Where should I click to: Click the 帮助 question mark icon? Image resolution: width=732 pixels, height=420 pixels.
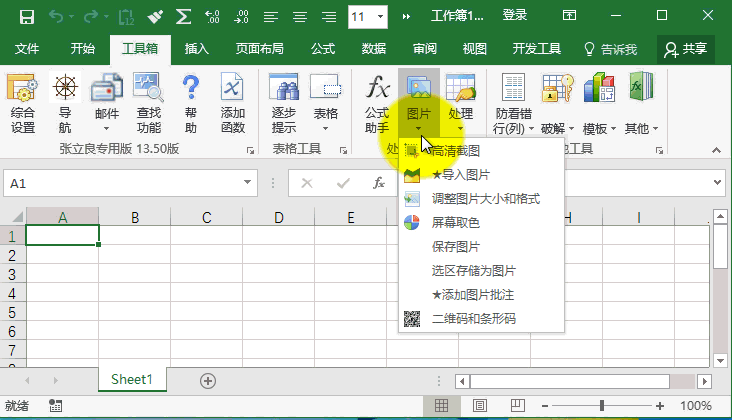pos(190,104)
